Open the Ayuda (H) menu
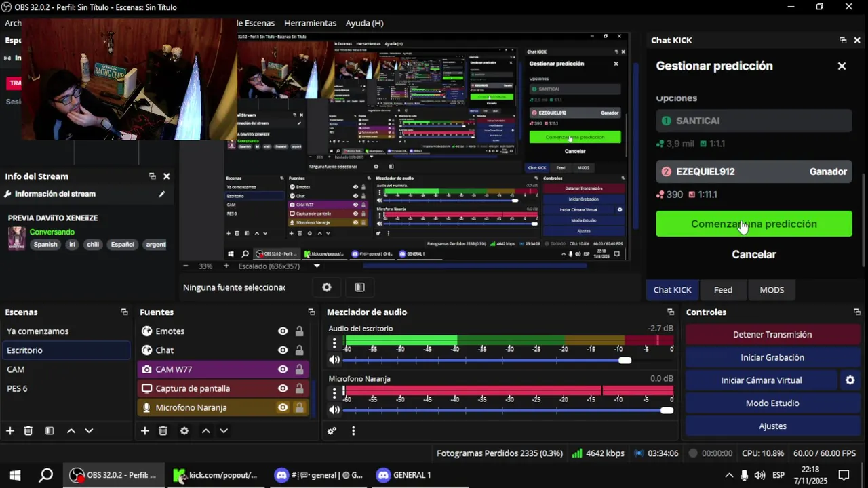Screen dimensions: 868x488 pos(364,23)
